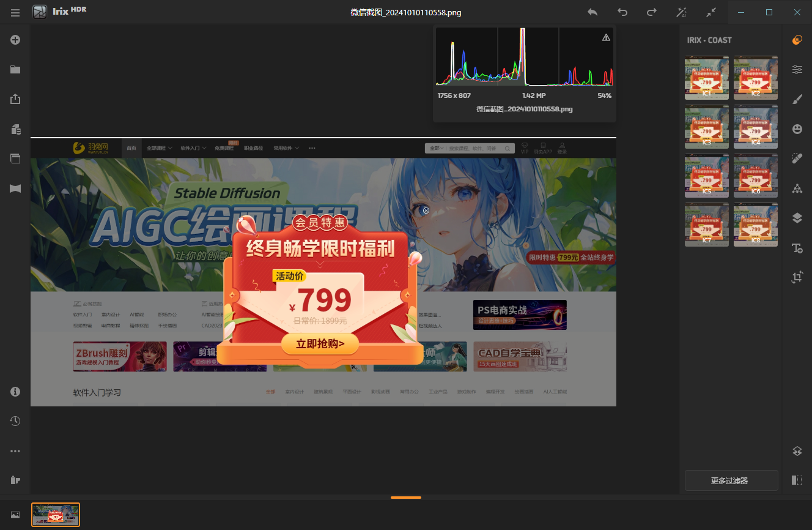The image size is (812, 530).
Task: Open the Adjustments sliders panel
Action: pos(797,69)
